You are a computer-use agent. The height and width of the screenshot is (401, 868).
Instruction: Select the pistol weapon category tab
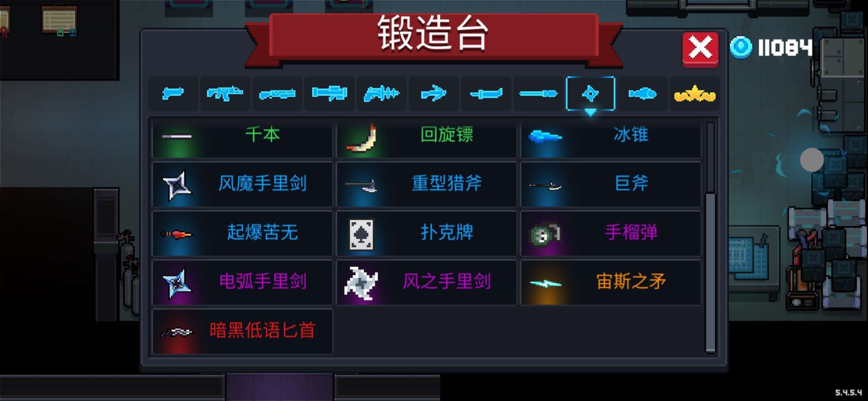coord(173,94)
